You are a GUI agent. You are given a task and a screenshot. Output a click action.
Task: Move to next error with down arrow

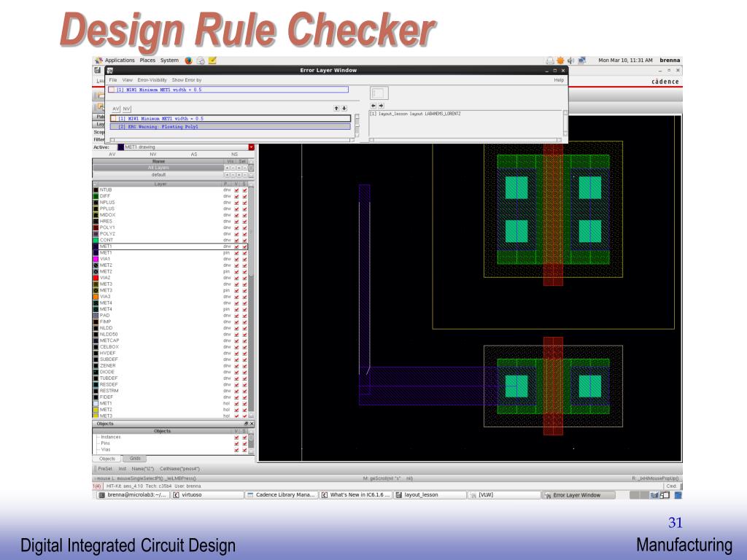(x=344, y=109)
